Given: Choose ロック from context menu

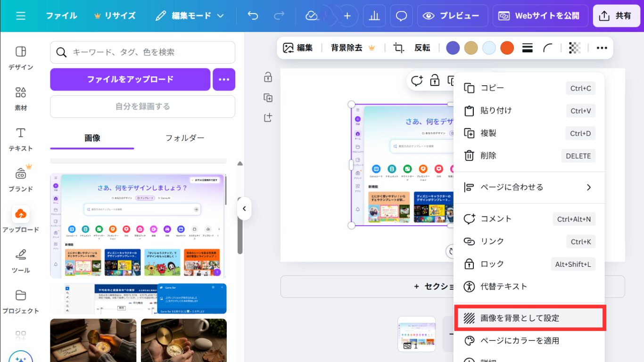Looking at the screenshot, I should point(528,264).
